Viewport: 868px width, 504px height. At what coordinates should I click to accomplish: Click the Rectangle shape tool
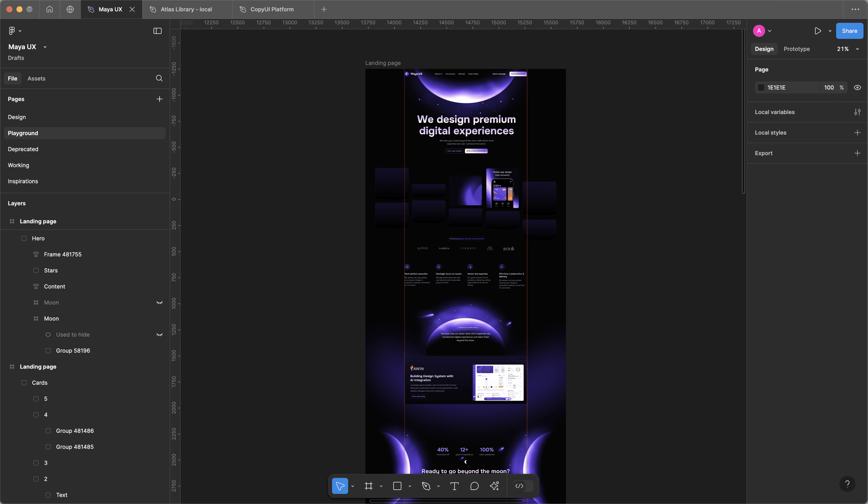[x=397, y=486]
